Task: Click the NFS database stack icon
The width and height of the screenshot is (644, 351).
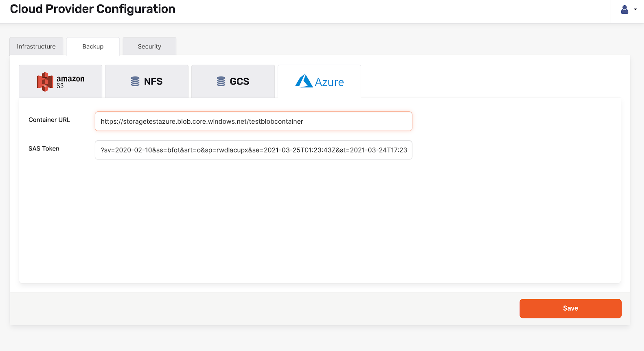Action: (x=135, y=81)
